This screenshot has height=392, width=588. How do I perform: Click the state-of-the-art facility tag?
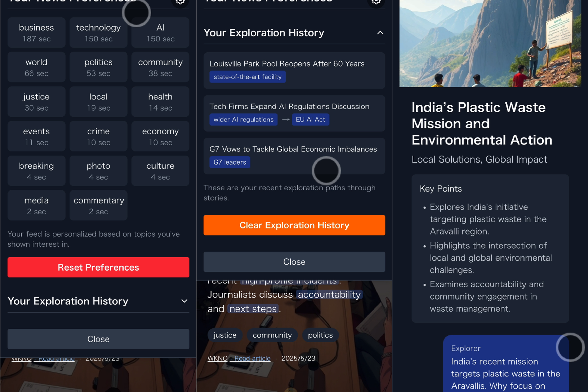click(x=247, y=77)
